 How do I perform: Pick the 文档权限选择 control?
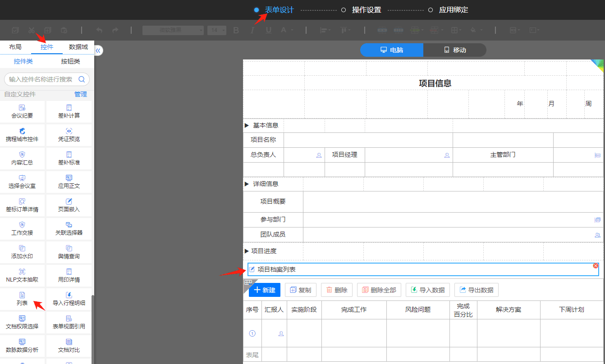[22, 322]
